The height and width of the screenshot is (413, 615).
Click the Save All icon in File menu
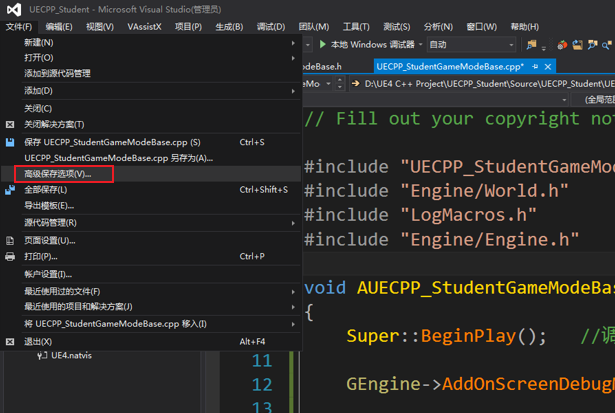10,190
